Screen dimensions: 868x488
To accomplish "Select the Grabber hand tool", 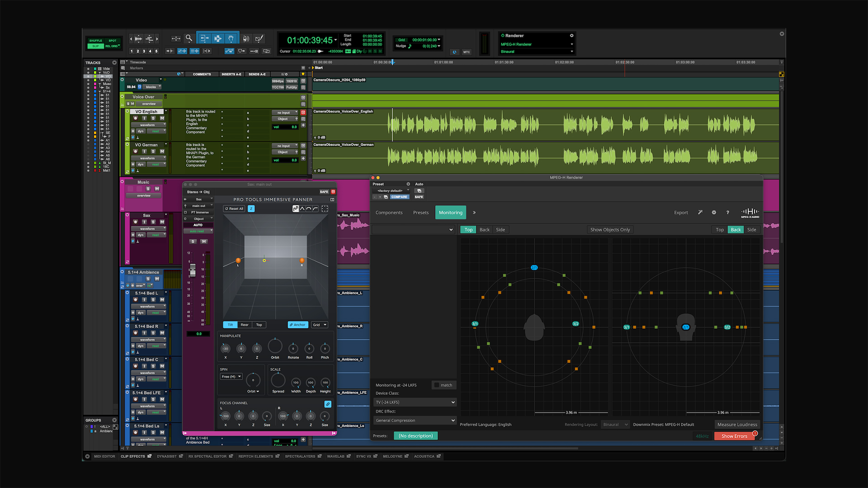I will (x=231, y=38).
